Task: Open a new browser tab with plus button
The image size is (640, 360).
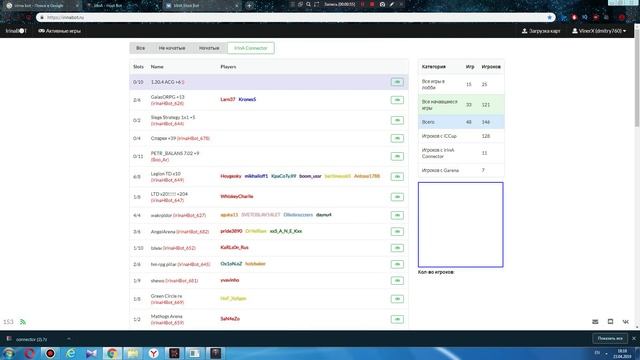Action: coord(249,6)
